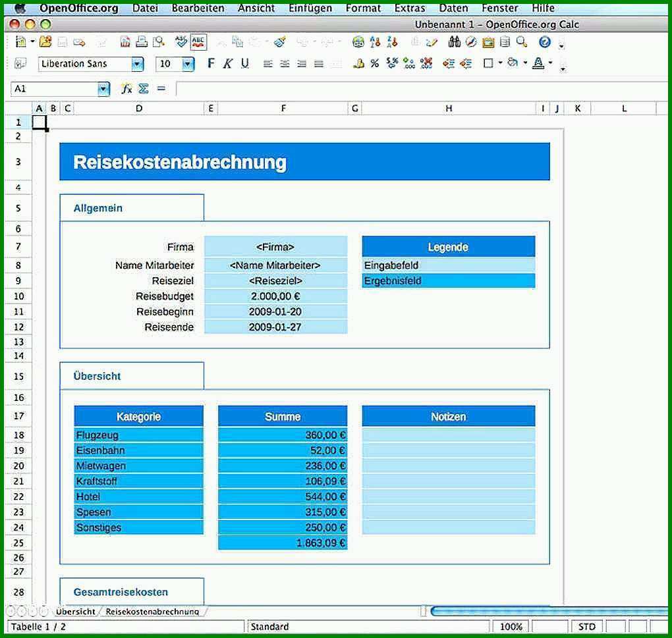Screen dimensions: 672x638
Task: Open the Gallery icon
Action: [x=488, y=42]
